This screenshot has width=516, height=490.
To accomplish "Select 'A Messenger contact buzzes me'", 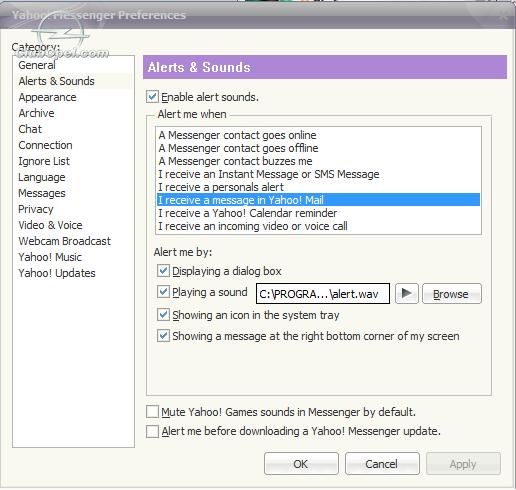I will pos(318,161).
